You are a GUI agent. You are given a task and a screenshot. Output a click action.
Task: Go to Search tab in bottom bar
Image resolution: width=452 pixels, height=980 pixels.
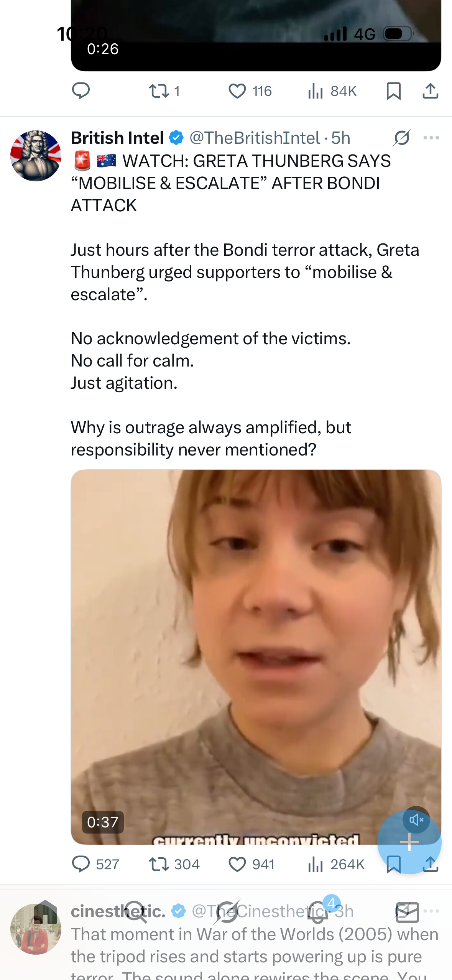(135, 913)
